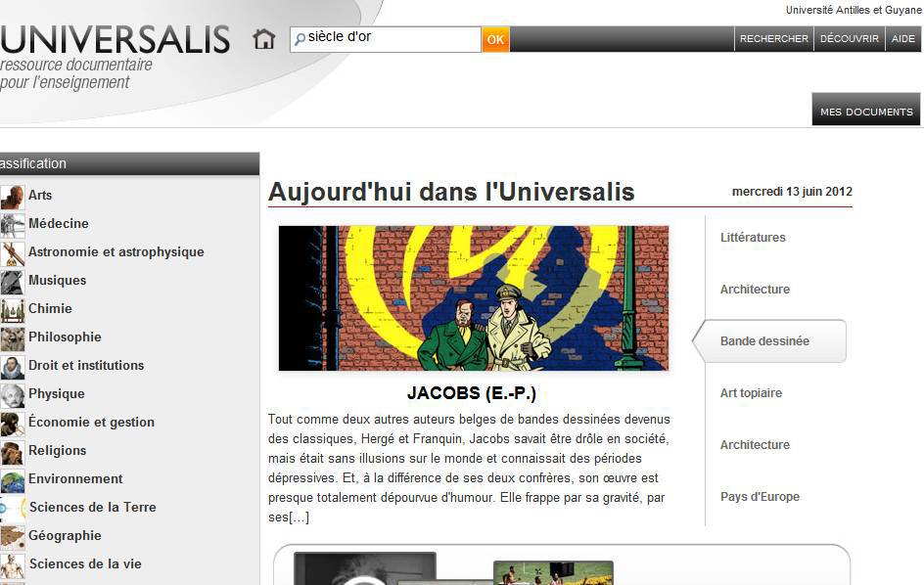Open the Astronomie et astrophysique category

pos(115,252)
